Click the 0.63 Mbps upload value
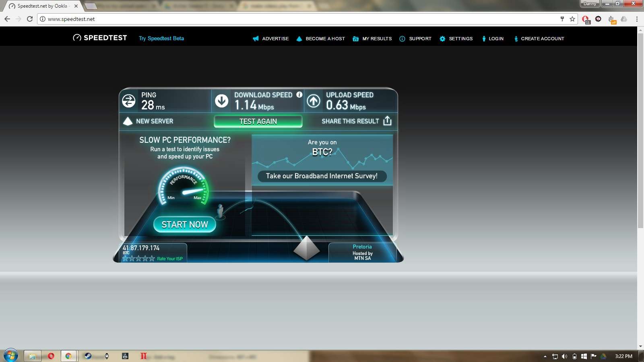The width and height of the screenshot is (644, 362). pyautogui.click(x=346, y=105)
